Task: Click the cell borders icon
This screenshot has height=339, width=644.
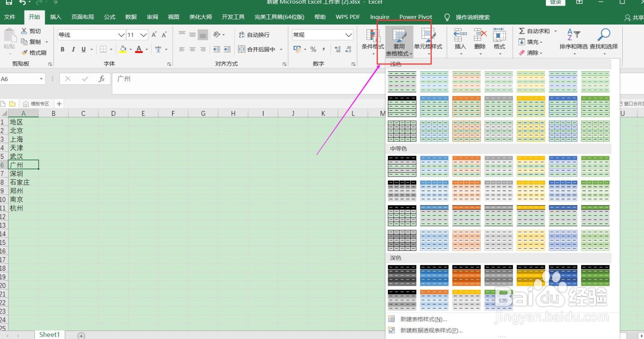Action: pos(103,49)
